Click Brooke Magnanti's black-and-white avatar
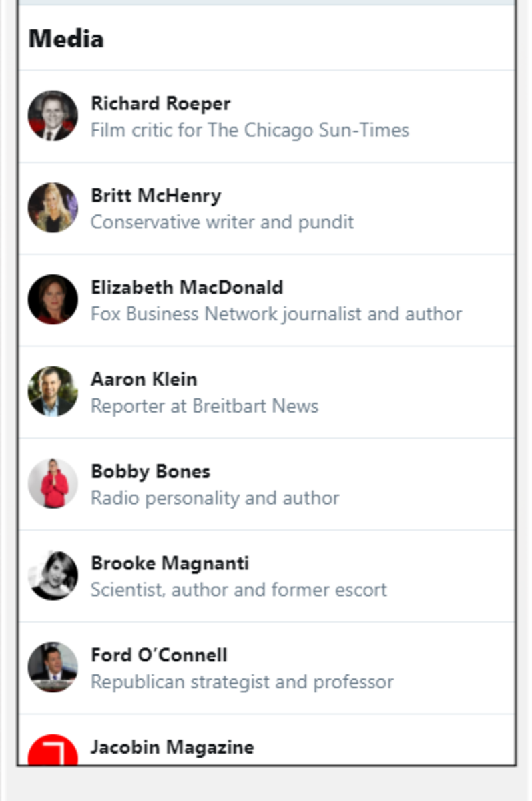 tap(53, 576)
